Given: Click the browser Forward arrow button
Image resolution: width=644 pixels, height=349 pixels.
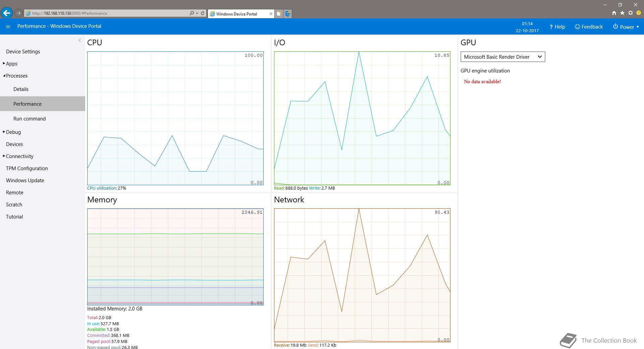Looking at the screenshot, I should click(18, 13).
